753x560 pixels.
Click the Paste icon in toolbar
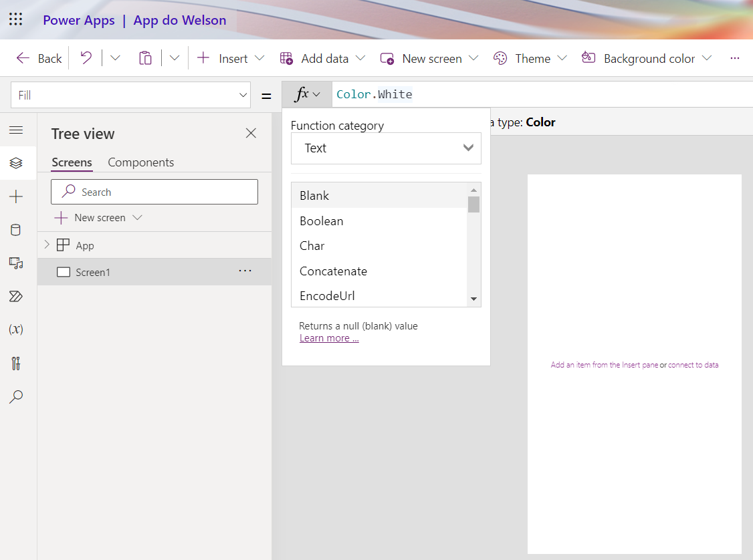[145, 58]
